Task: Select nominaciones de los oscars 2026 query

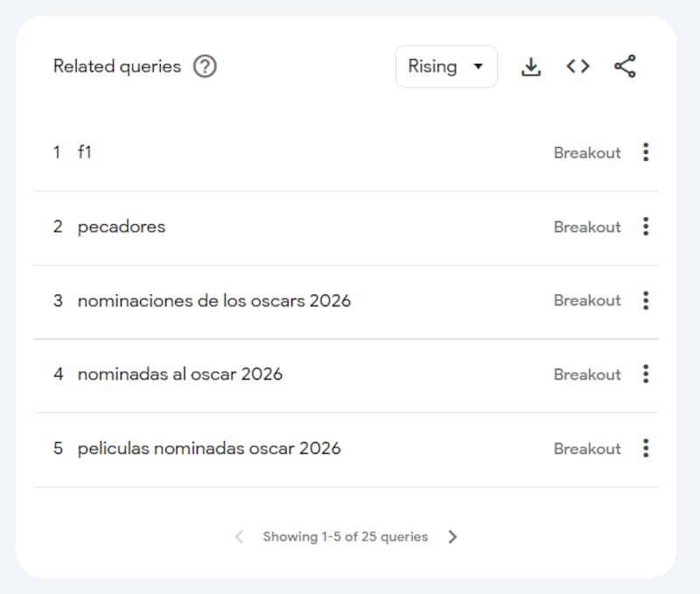Action: 213,300
